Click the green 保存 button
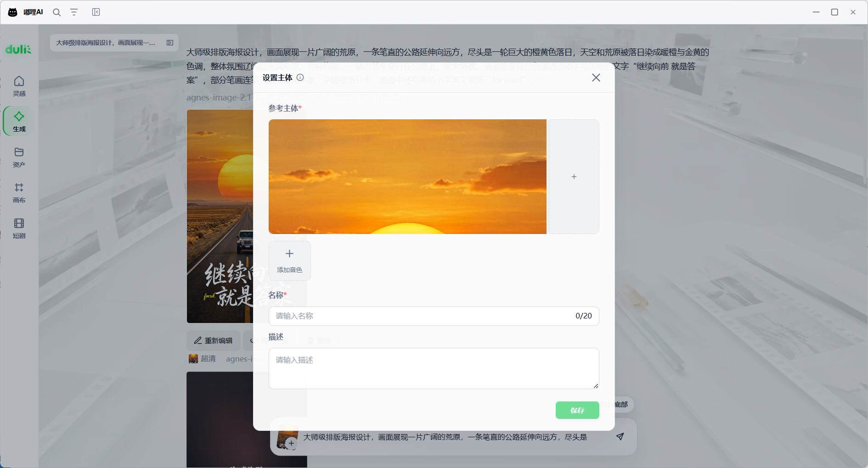This screenshot has width=868, height=468. point(577,410)
